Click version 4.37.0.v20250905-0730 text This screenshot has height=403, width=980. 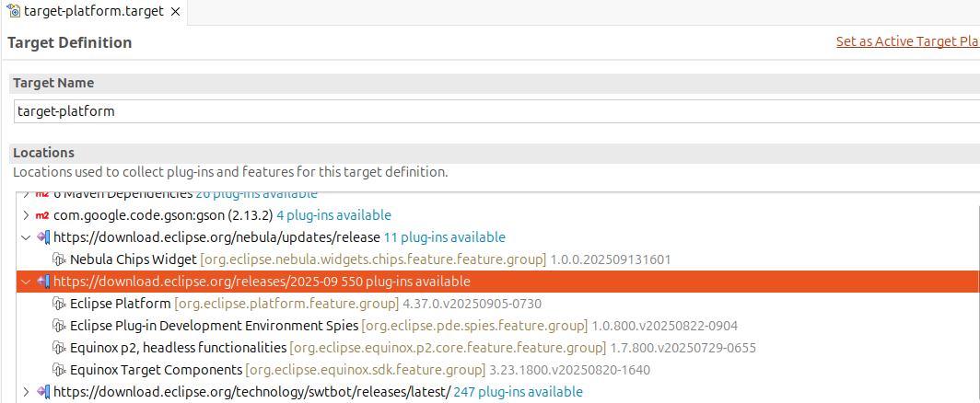pyautogui.click(x=472, y=305)
